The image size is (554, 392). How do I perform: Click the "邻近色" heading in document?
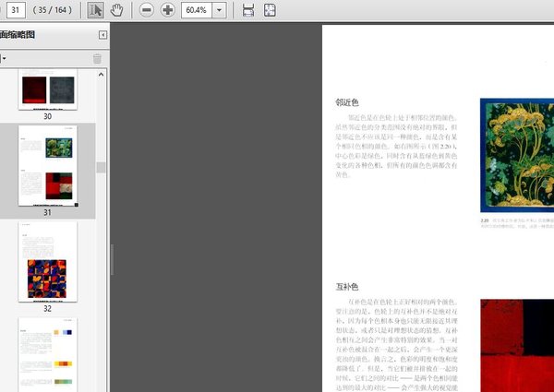pyautogui.click(x=347, y=102)
